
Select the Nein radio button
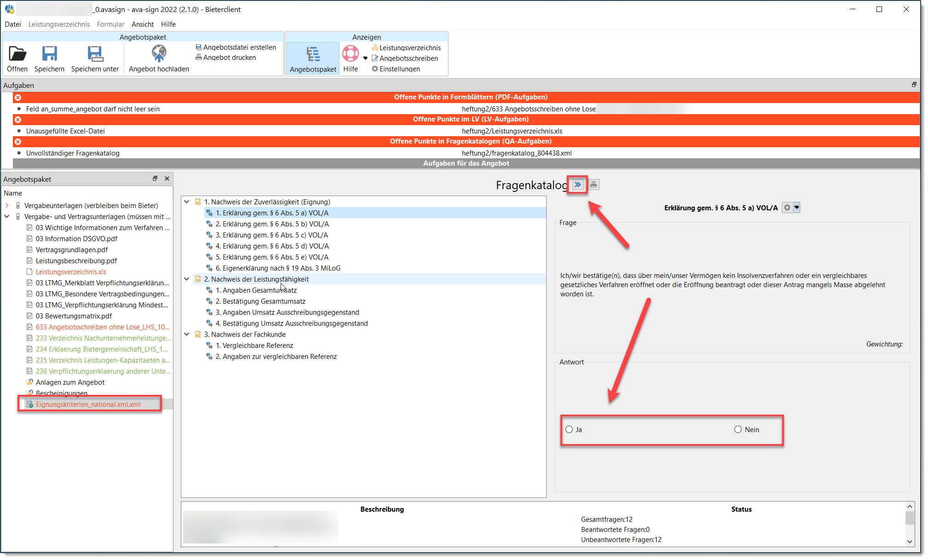click(738, 430)
